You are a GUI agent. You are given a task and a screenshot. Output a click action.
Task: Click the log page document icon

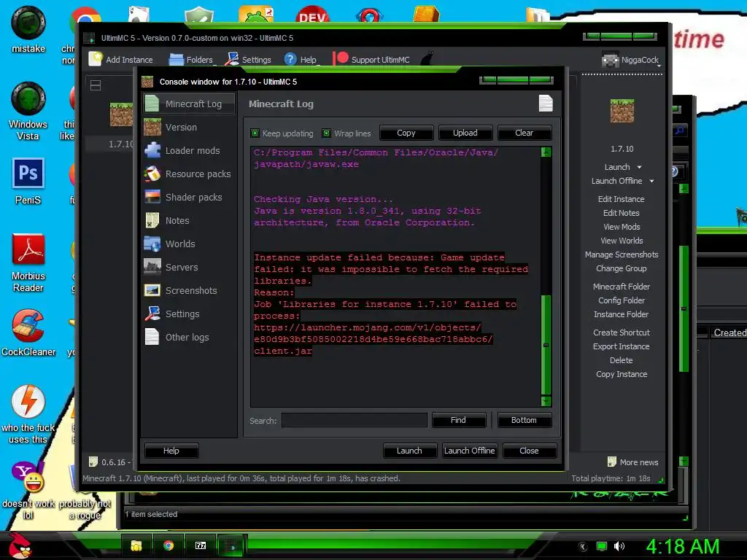[546, 104]
